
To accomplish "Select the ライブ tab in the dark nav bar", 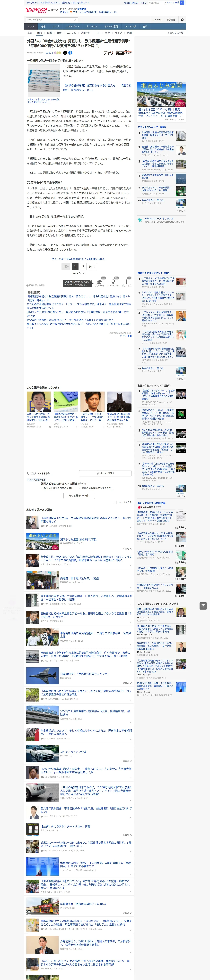I will pos(56,27).
